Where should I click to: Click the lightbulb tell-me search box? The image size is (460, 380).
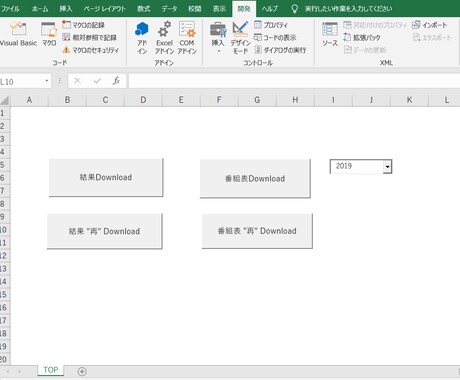click(343, 9)
